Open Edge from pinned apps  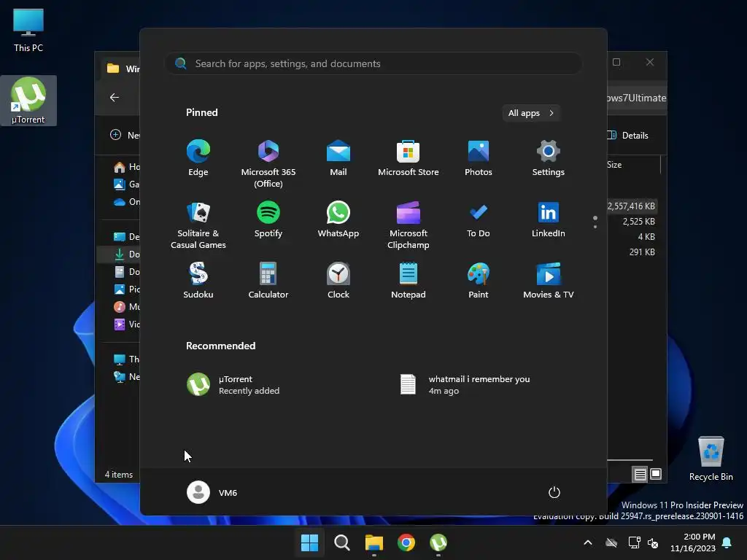click(198, 158)
